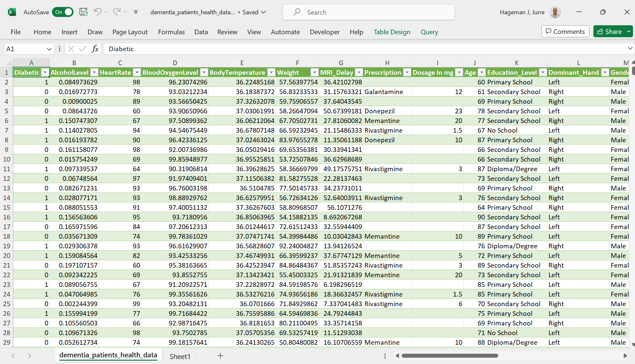The width and height of the screenshot is (635, 364).
Task: Click the previous sheet navigation arrow
Action: pos(13,356)
